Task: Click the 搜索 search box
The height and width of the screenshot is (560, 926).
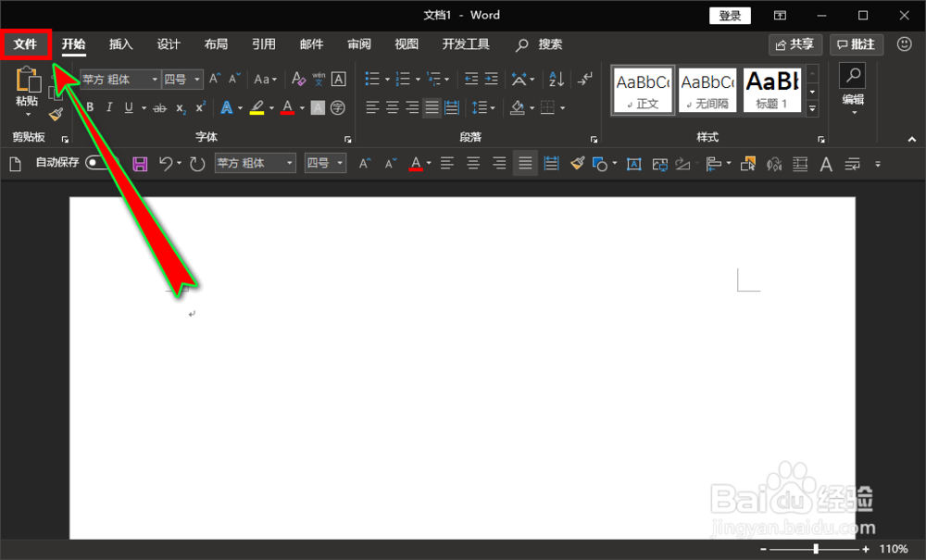Action: tap(539, 44)
